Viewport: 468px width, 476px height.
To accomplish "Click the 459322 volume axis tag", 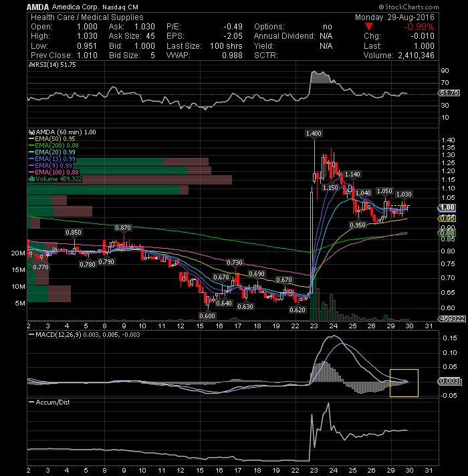I will tap(452, 319).
